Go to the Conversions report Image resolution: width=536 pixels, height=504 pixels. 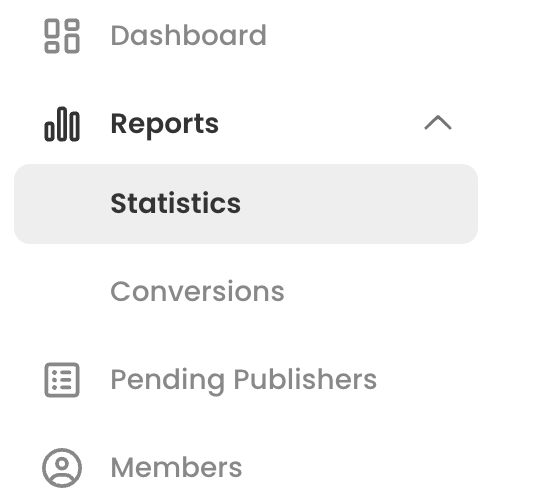click(x=198, y=292)
